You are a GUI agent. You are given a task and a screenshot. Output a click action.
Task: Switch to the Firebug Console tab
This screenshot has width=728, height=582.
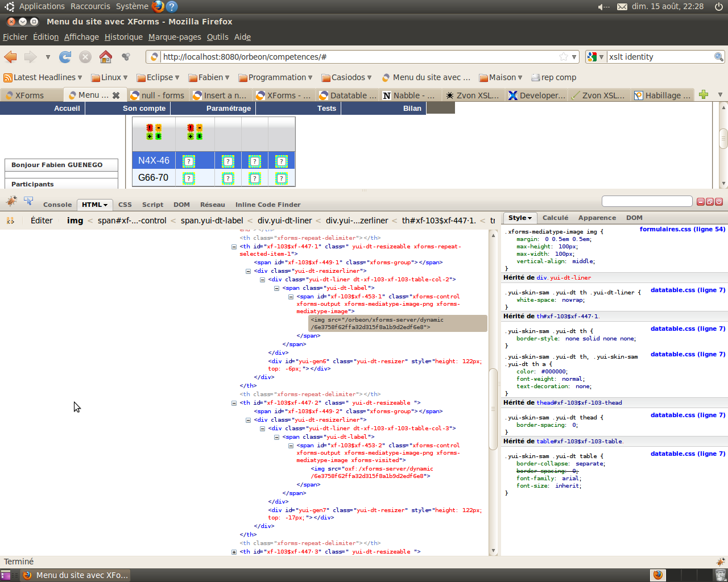click(x=57, y=205)
